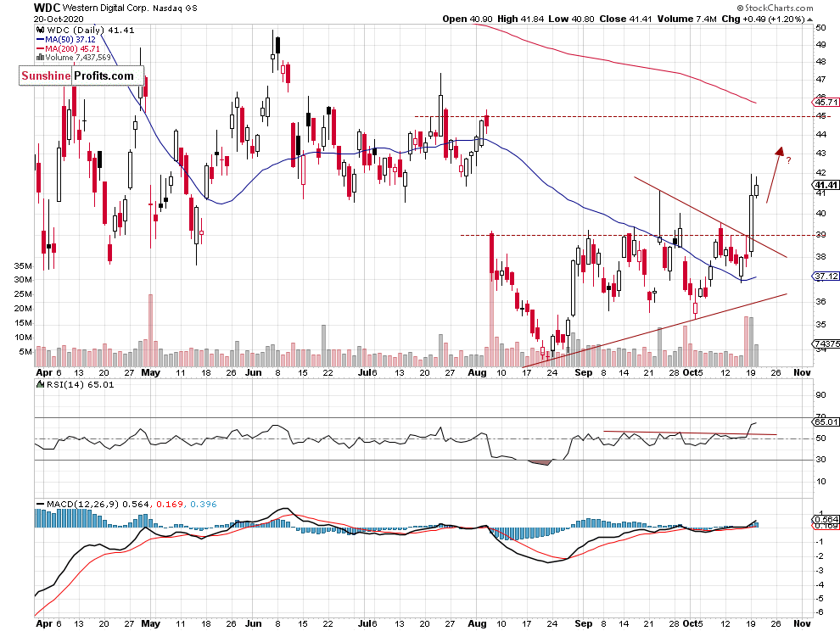Click Oct5 below the MACD panel

tap(692, 623)
